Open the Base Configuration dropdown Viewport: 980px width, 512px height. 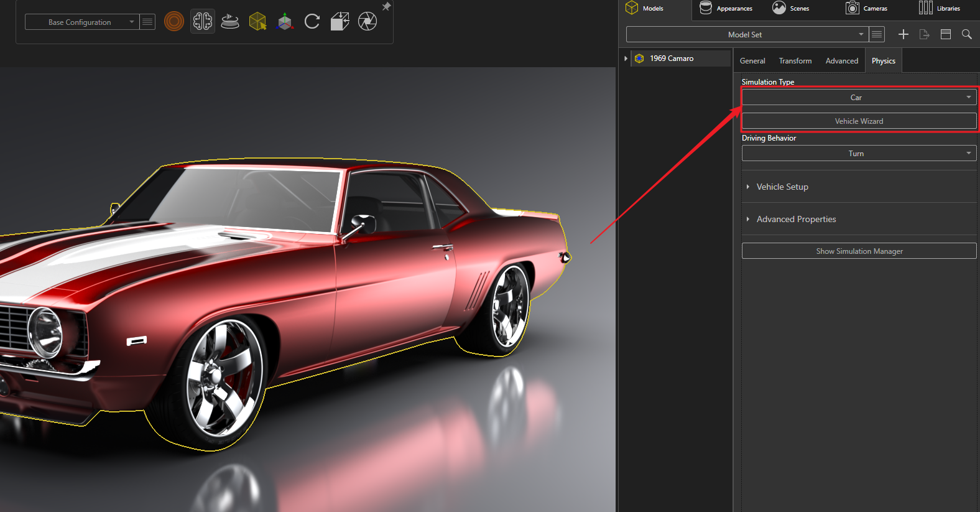81,22
